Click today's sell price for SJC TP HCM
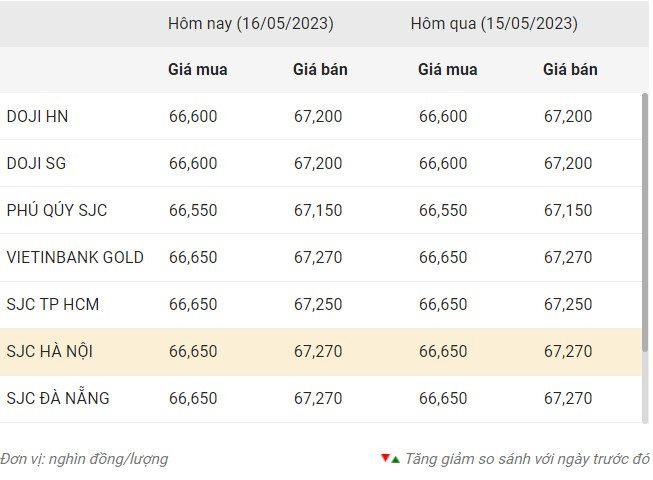 click(317, 305)
